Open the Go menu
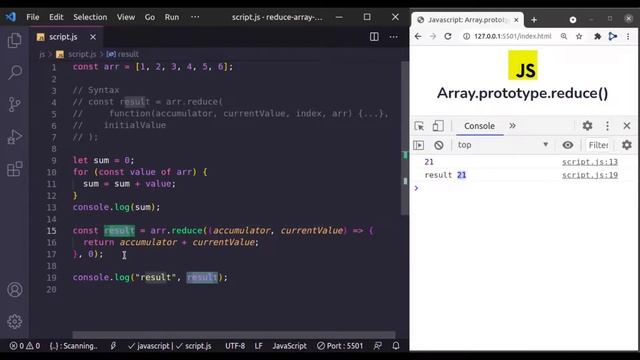This screenshot has width=640, height=360. click(150, 17)
